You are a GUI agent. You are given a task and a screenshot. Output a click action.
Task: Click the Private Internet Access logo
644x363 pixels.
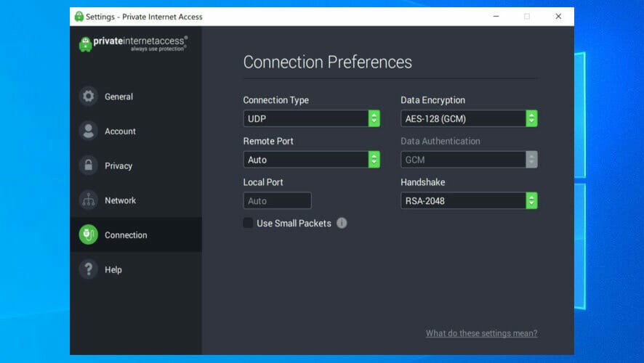(133, 44)
